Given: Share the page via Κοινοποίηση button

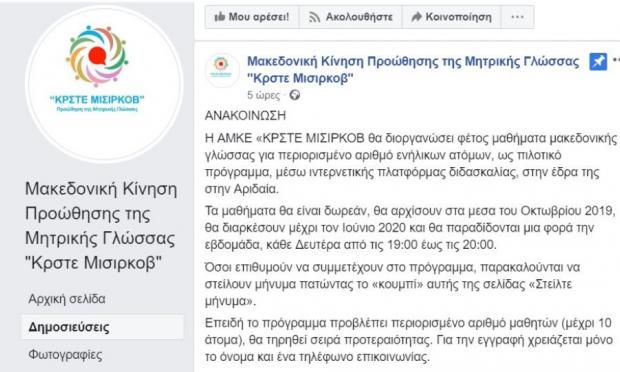Looking at the screenshot, I should coord(452,17).
